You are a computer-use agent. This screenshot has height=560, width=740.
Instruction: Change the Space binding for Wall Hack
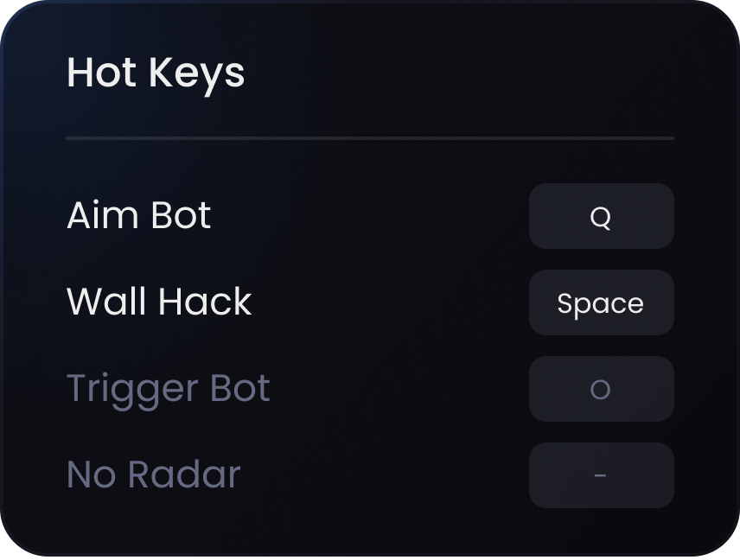click(601, 302)
